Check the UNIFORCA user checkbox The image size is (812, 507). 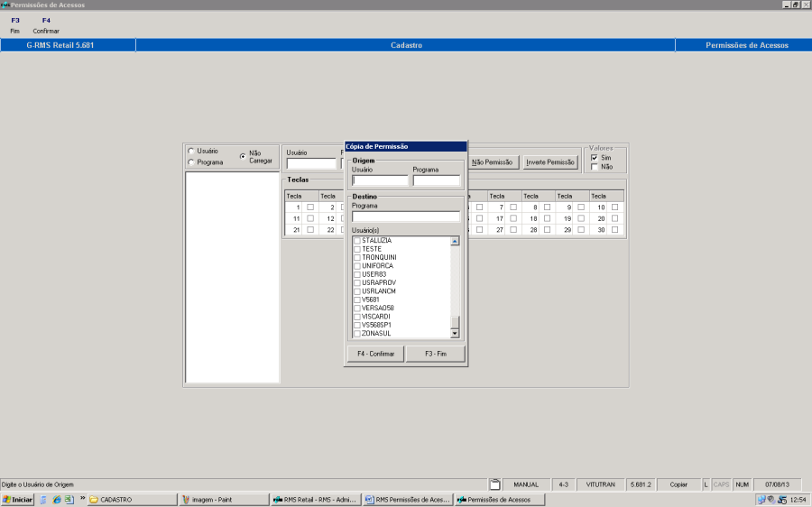(x=356, y=266)
